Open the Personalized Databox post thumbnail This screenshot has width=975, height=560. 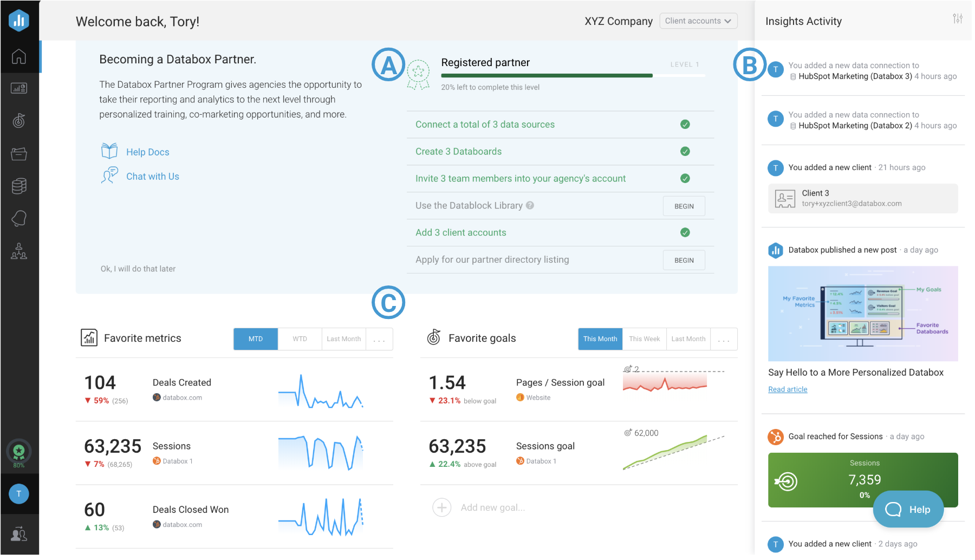coord(863,314)
